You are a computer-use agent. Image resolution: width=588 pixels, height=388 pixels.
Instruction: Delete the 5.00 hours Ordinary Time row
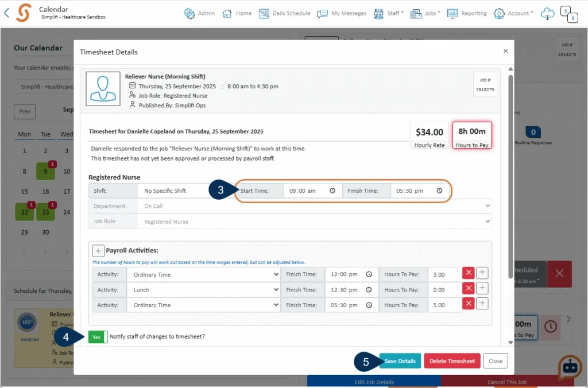[x=469, y=303]
